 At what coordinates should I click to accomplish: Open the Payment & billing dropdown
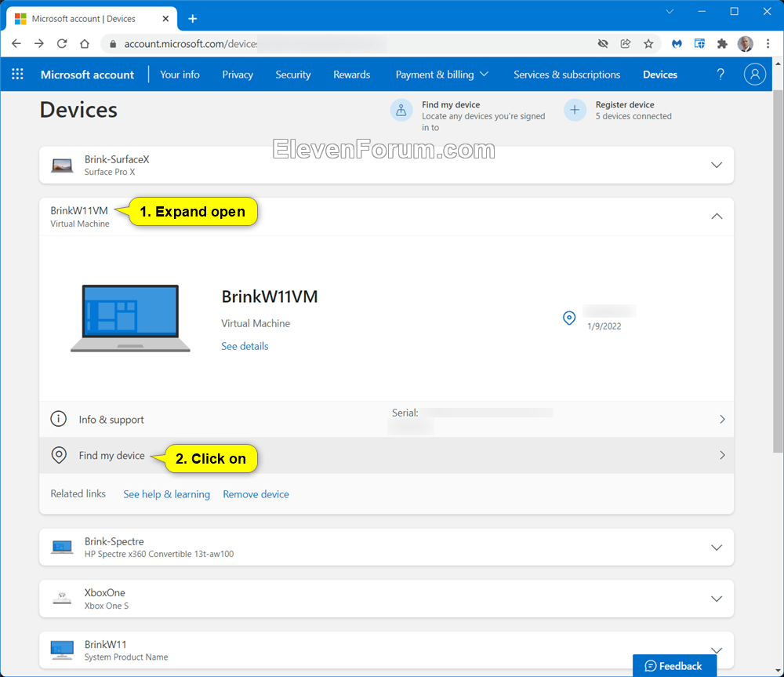coord(442,75)
